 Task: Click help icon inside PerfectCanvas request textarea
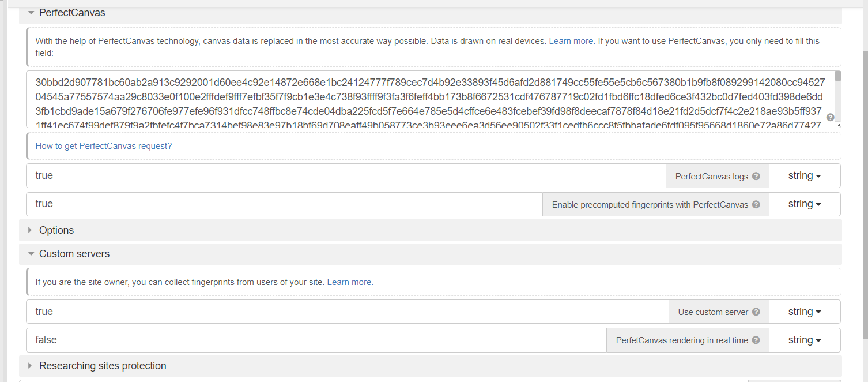pyautogui.click(x=830, y=117)
